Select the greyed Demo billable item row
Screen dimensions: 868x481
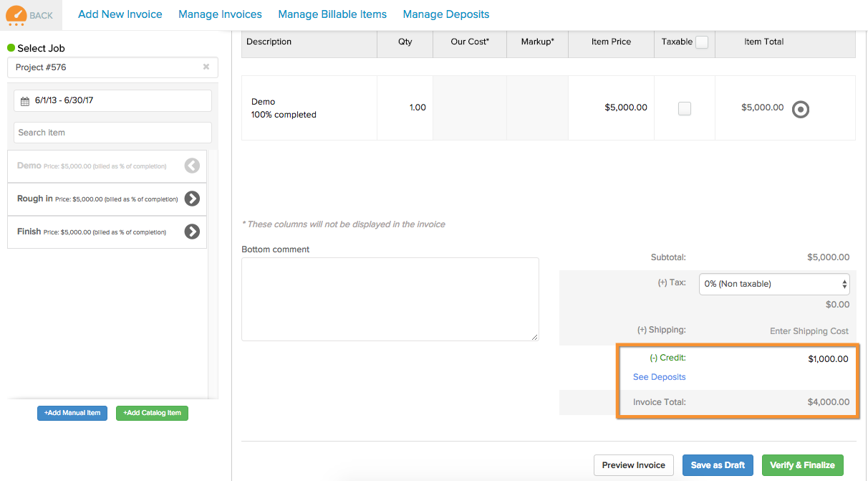[x=107, y=166]
